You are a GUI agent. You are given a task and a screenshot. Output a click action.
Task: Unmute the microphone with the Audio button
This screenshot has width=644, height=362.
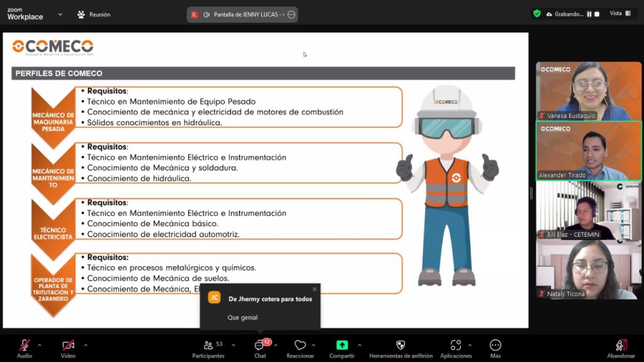tap(25, 346)
